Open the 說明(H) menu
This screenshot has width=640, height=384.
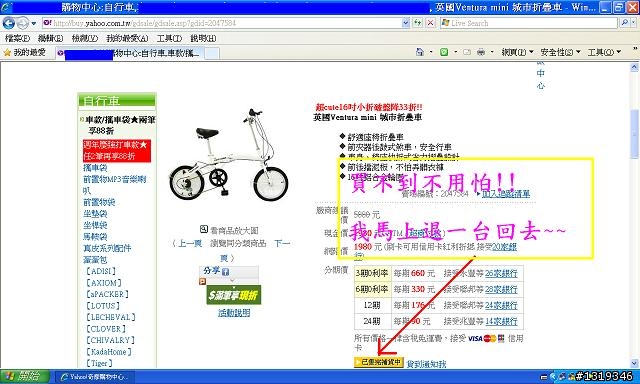[x=203, y=38]
